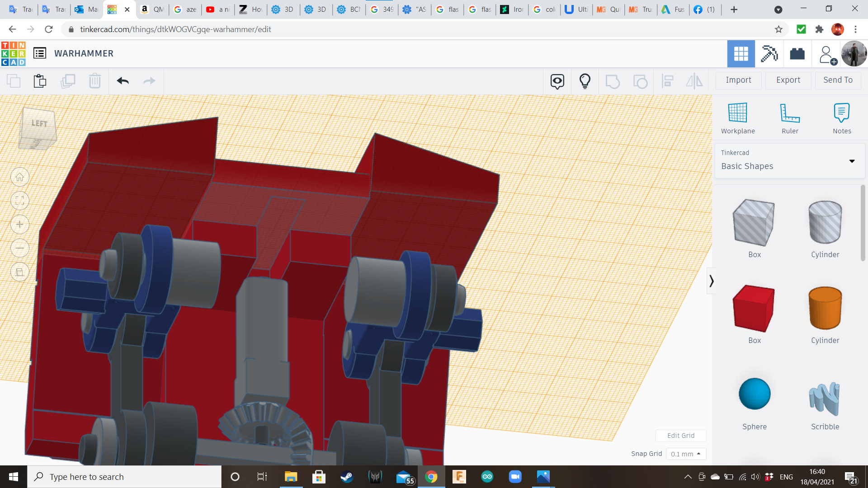Click the Edit Grid button

[680, 436]
